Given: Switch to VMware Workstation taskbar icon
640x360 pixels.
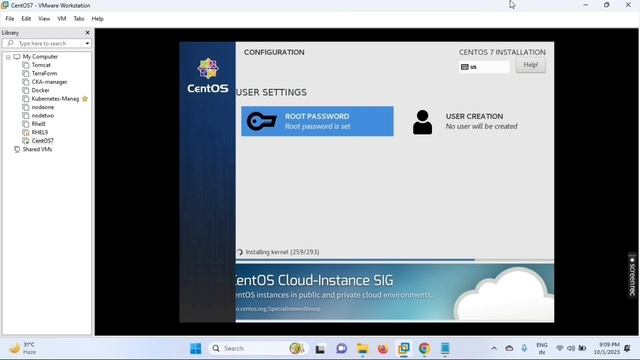Looking at the screenshot, I should tap(404, 349).
